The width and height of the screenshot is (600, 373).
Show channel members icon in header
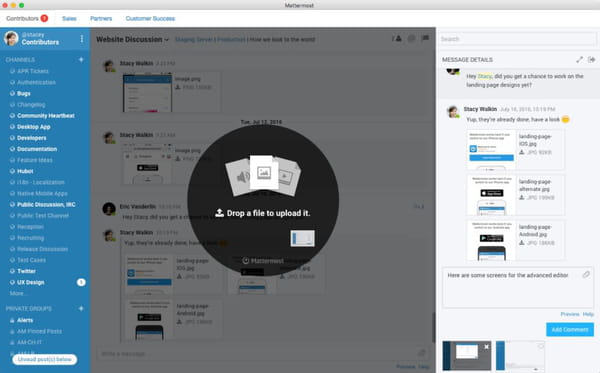pos(397,39)
